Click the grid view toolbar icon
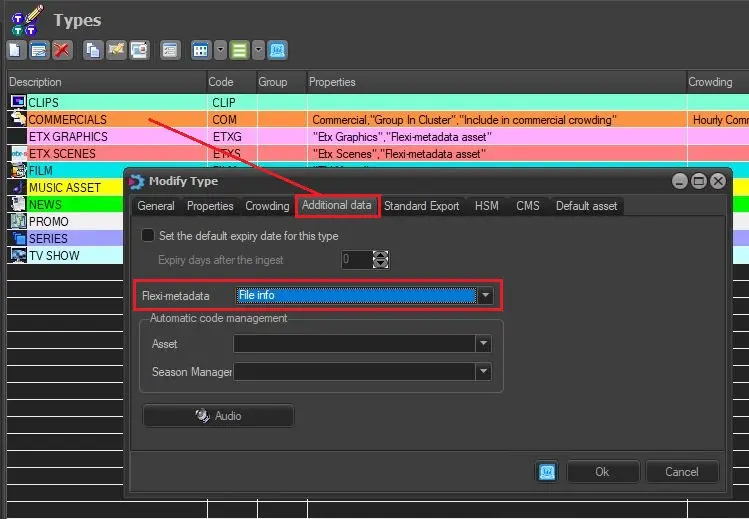 coord(200,49)
